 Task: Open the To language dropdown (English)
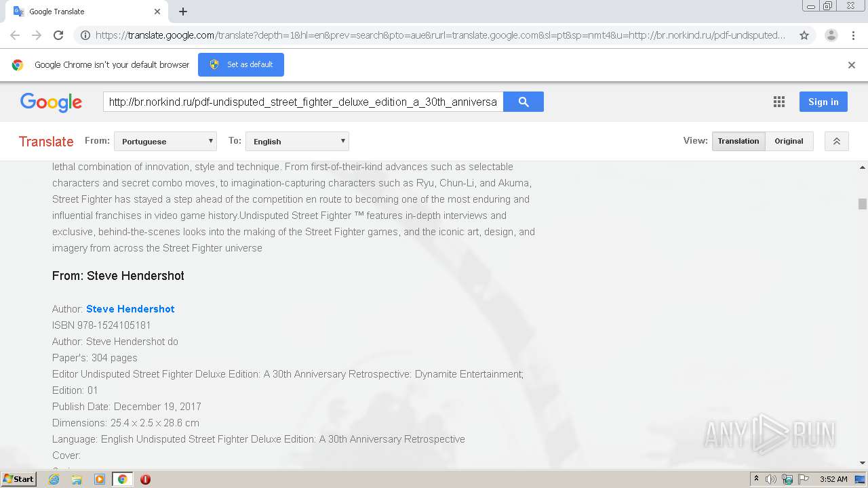(297, 141)
